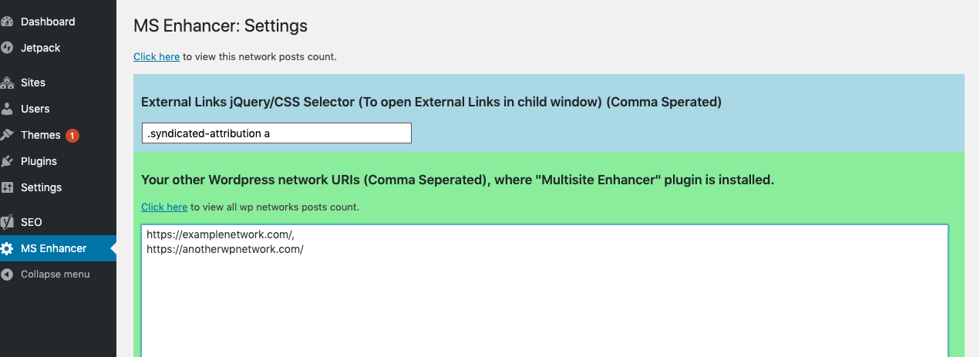Go to the Plugins menu label
The image size is (980, 357).
pyautogui.click(x=39, y=161)
